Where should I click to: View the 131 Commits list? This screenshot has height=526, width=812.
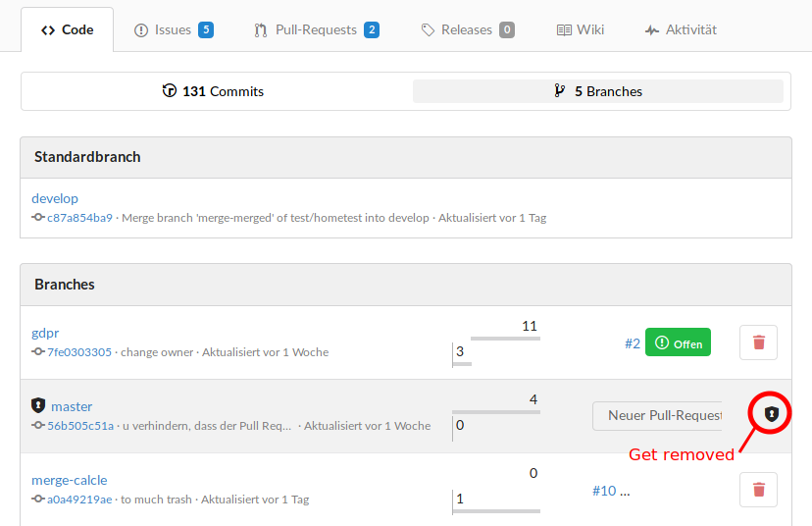click(x=214, y=91)
